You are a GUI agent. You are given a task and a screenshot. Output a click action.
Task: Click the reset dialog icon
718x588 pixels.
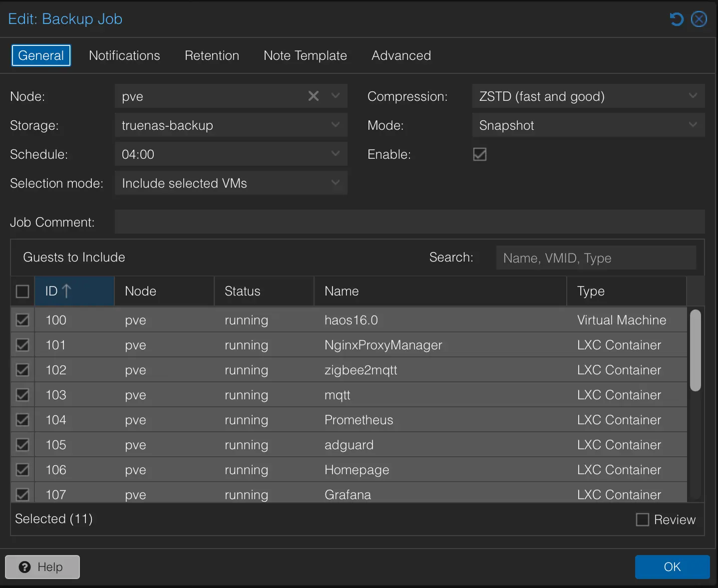pos(676,19)
